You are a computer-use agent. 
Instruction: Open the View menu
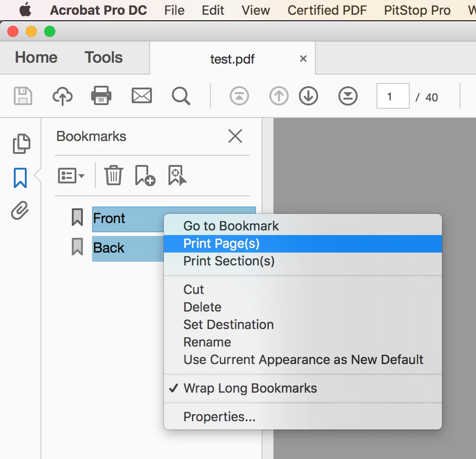point(255,10)
